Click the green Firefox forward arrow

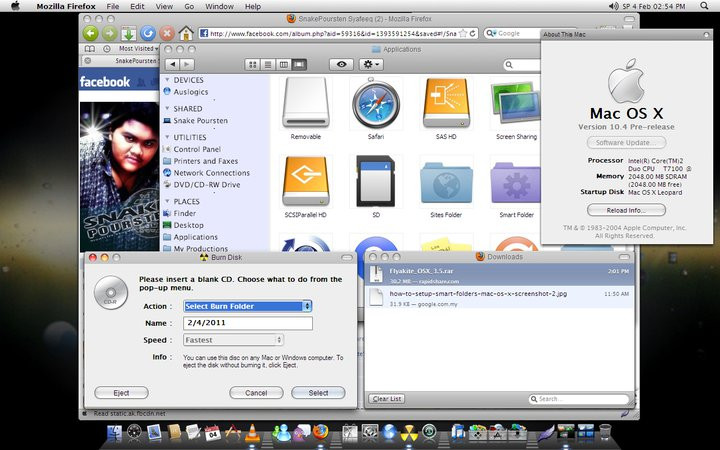point(109,34)
